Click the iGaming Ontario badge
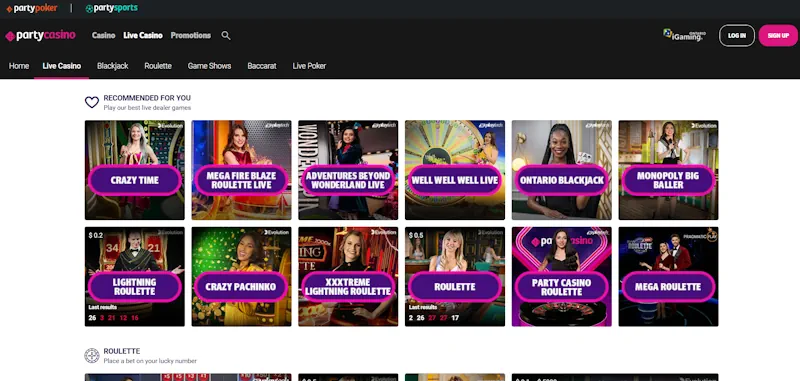 (684, 35)
